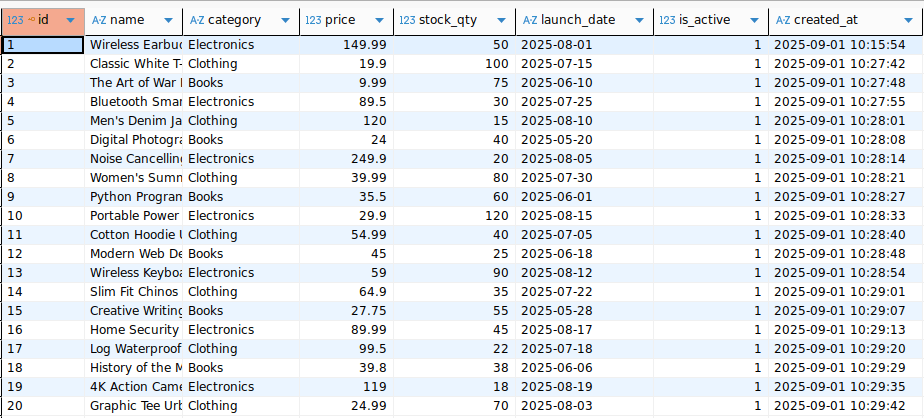
Task: Click the 123 icon next to is_active
Action: (667, 20)
